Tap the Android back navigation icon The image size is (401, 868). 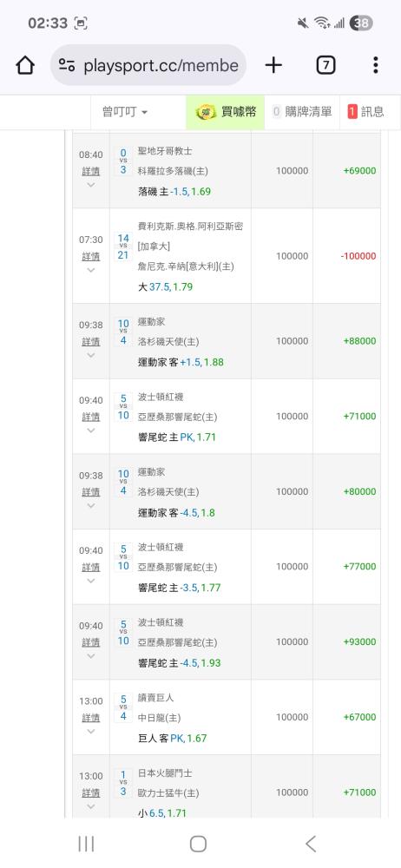(311, 844)
